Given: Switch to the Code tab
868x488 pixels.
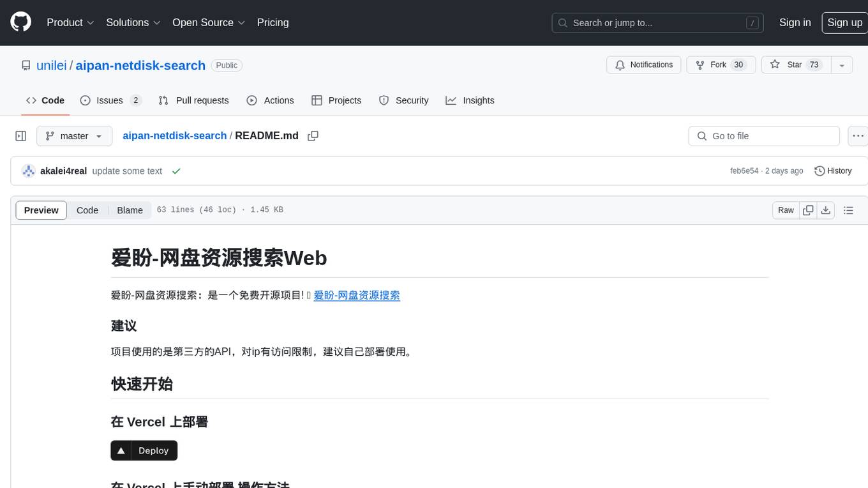Looking at the screenshot, I should (x=45, y=100).
